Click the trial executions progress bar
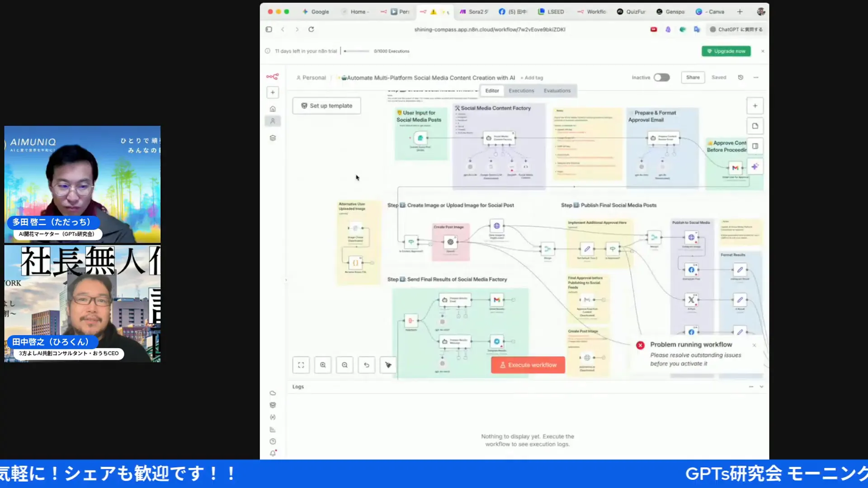The height and width of the screenshot is (488, 868). pos(357,51)
